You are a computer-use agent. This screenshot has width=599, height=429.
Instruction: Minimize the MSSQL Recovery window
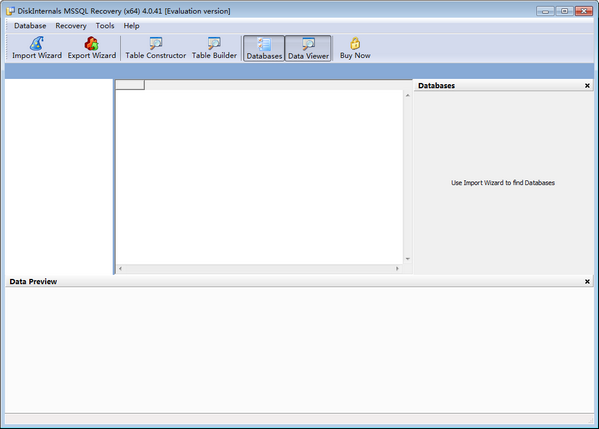[x=545, y=11]
